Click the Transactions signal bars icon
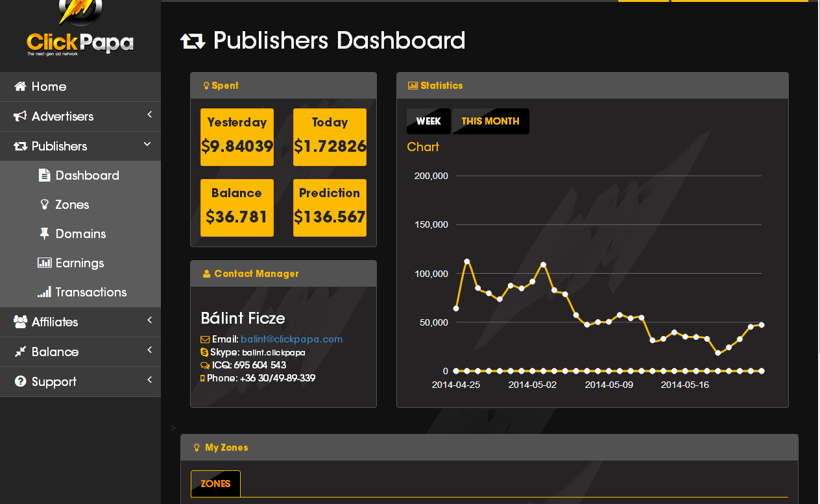The image size is (820, 504). pos(44,292)
